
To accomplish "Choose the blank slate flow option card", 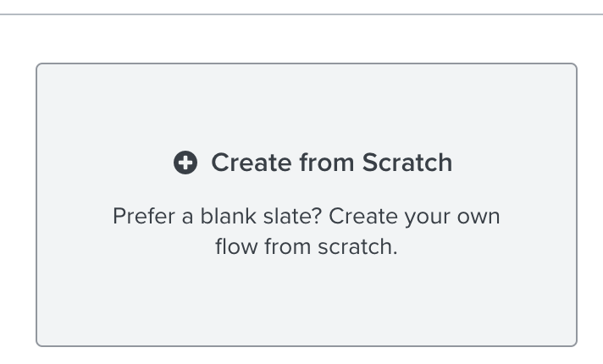I will point(307,205).
